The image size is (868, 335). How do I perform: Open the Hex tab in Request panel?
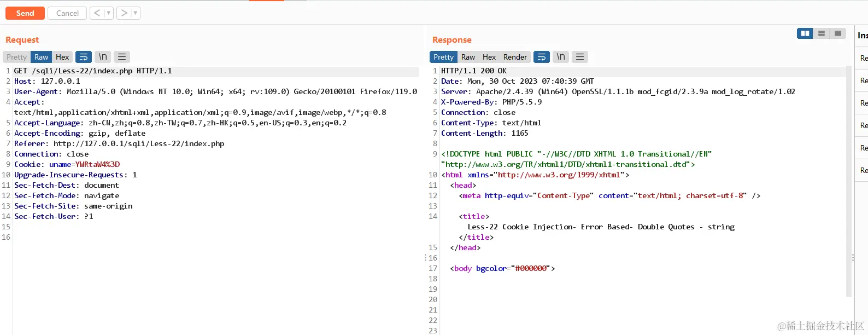click(62, 57)
